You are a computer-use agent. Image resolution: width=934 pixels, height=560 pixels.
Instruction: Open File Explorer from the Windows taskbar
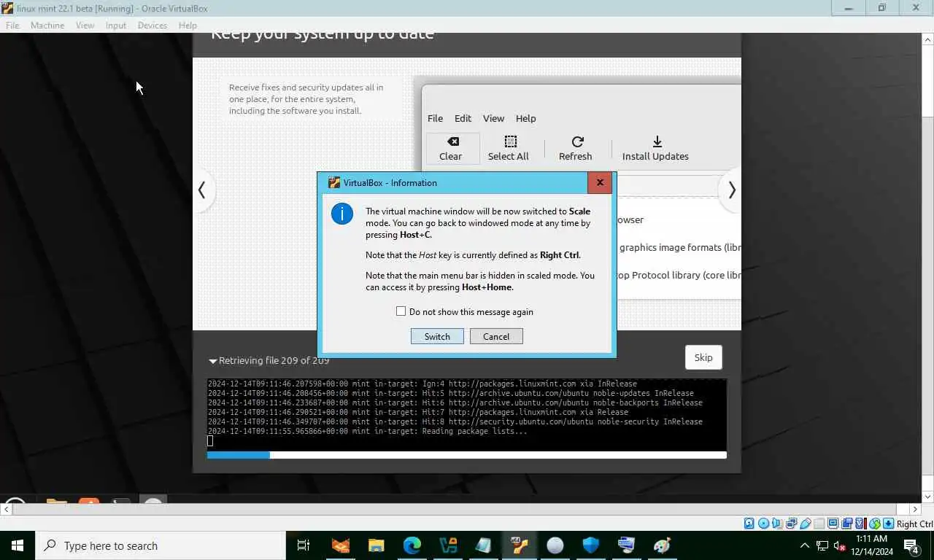click(x=376, y=545)
